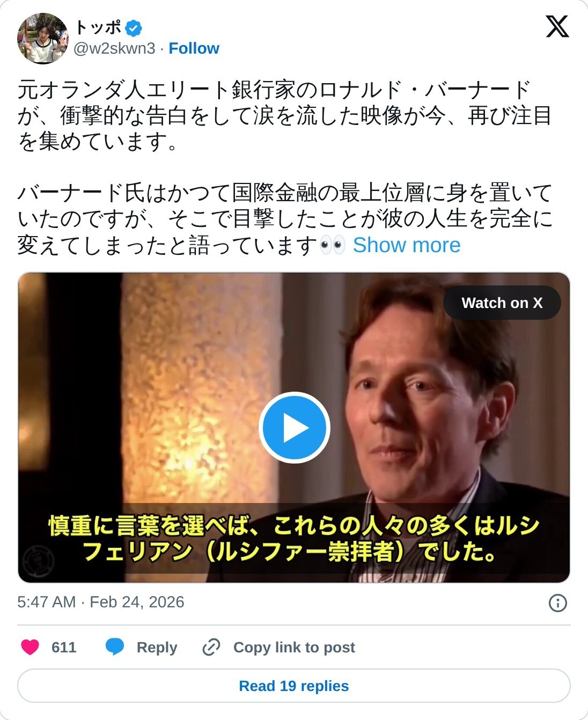588x720 pixels.
Task: Like the post via the heart icon
Action: point(30,647)
